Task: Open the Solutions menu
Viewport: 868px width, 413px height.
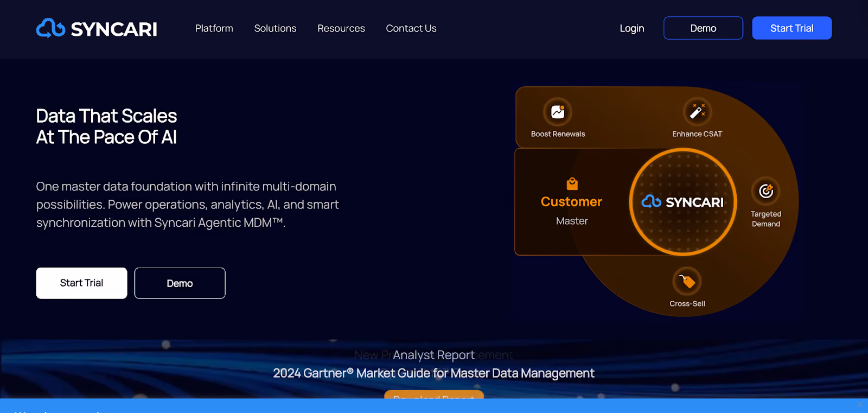Action: pyautogui.click(x=275, y=28)
